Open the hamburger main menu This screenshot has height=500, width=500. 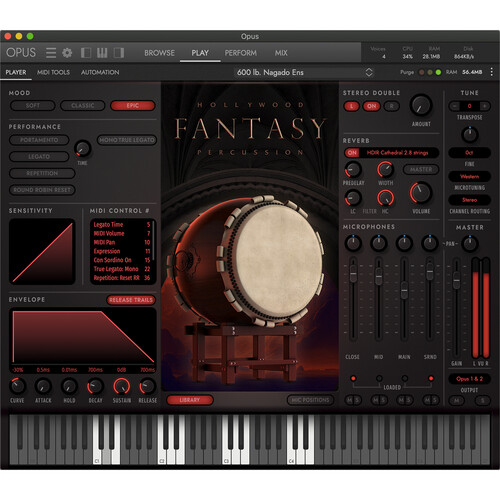[x=51, y=53]
